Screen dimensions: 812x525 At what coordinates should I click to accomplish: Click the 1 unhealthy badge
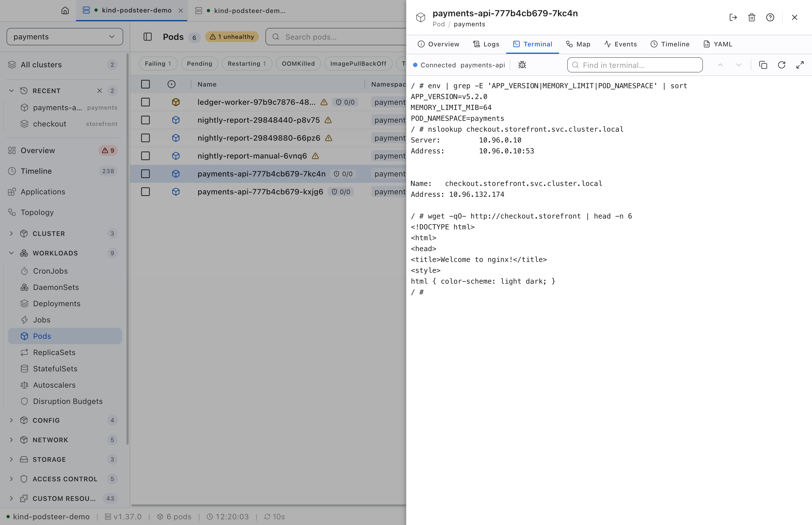click(232, 37)
